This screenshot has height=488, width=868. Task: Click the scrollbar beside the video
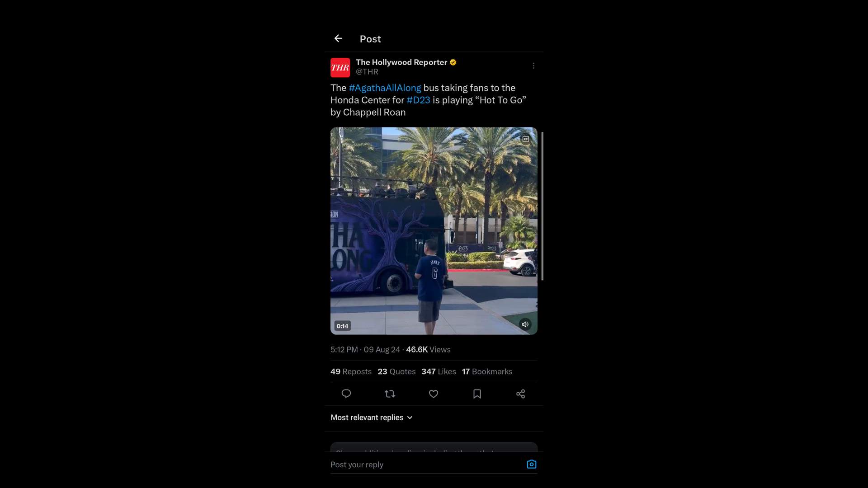coord(542,206)
